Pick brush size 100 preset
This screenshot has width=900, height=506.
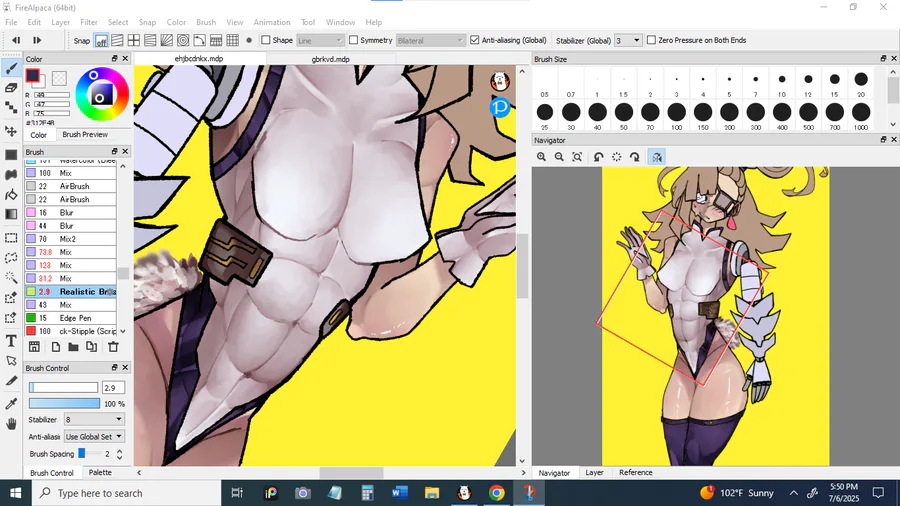pyautogui.click(x=677, y=116)
